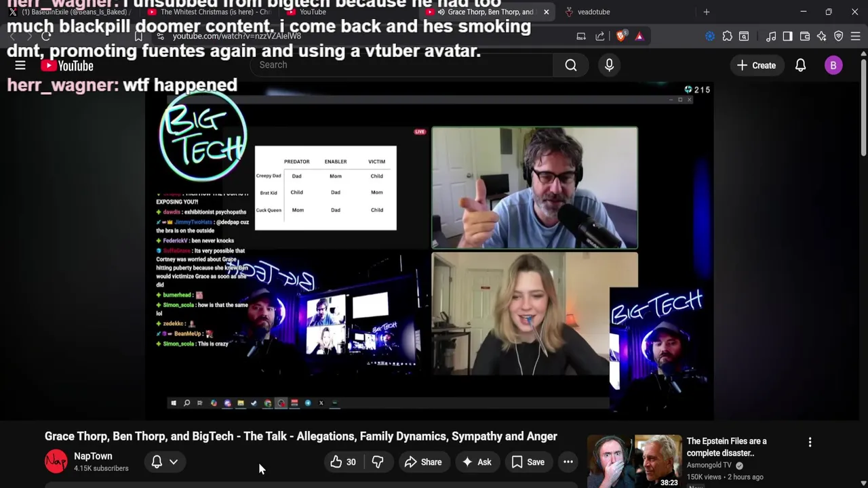
Task: Toggle the browser sidebar panel
Action: point(787,36)
